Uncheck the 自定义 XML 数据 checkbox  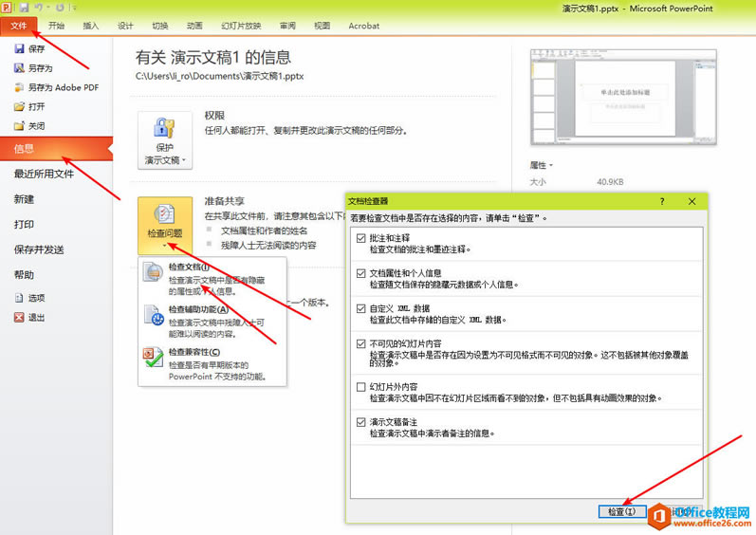pos(360,308)
